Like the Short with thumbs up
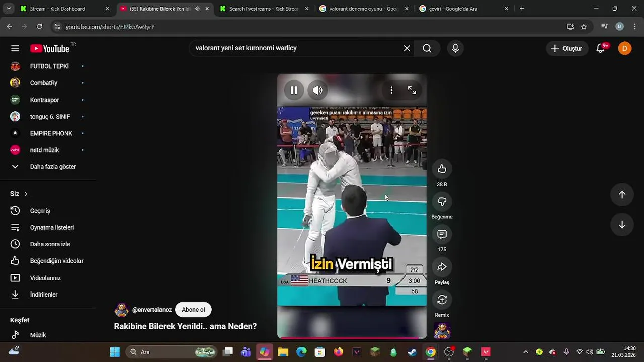 tap(442, 169)
